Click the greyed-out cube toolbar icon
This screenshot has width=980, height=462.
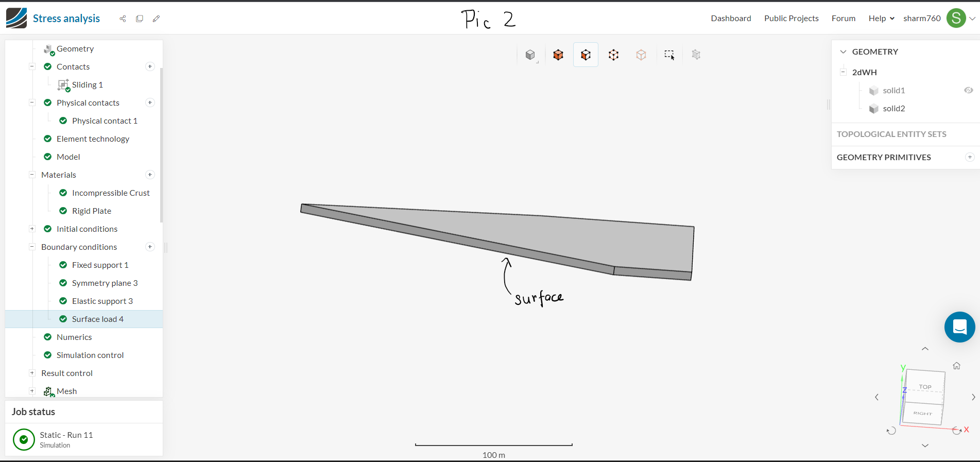(x=696, y=55)
